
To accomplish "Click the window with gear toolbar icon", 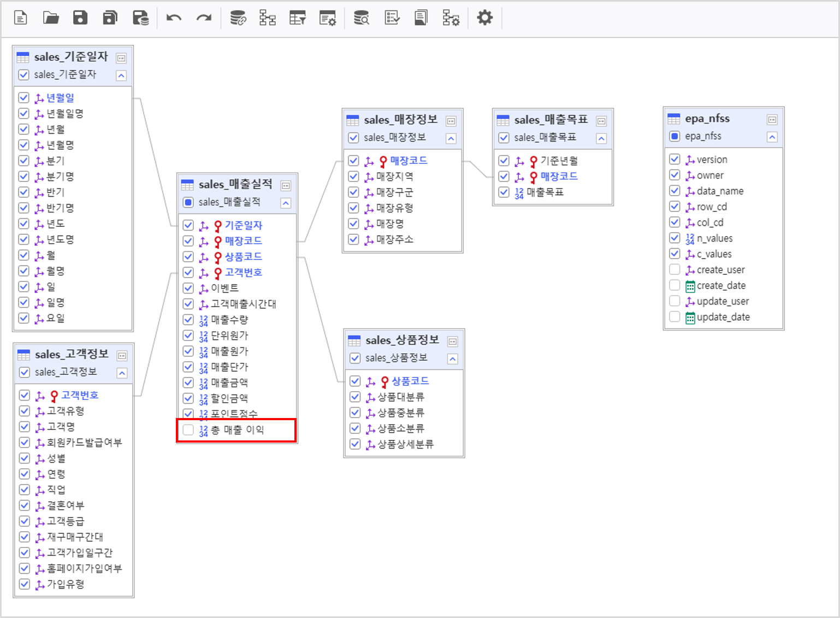I will tap(328, 18).
